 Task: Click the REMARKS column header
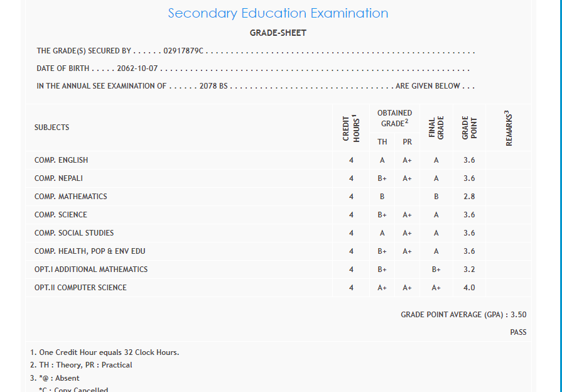point(509,128)
